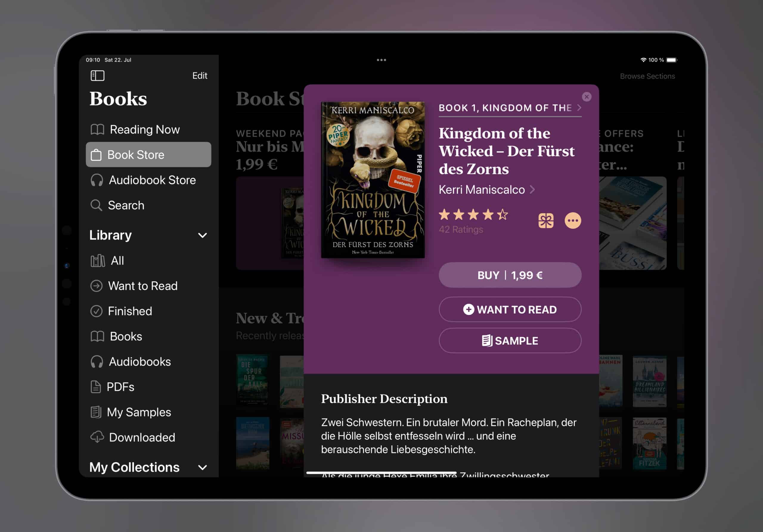The width and height of the screenshot is (763, 532).
Task: Click the cloud download icon beside Downloaded
Action: coord(97,437)
